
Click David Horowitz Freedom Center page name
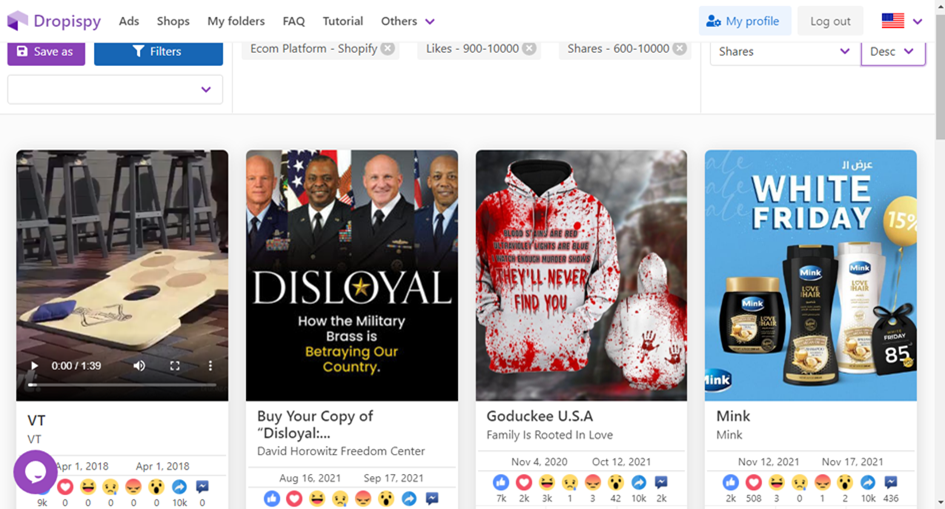point(341,451)
